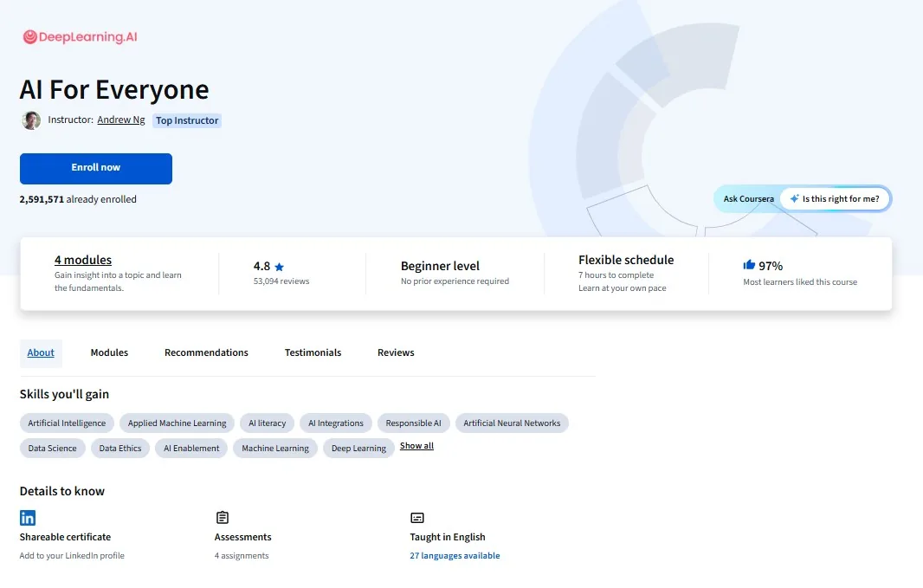Click the Shareable certificate label
The height and width of the screenshot is (588, 923).
[x=65, y=537]
